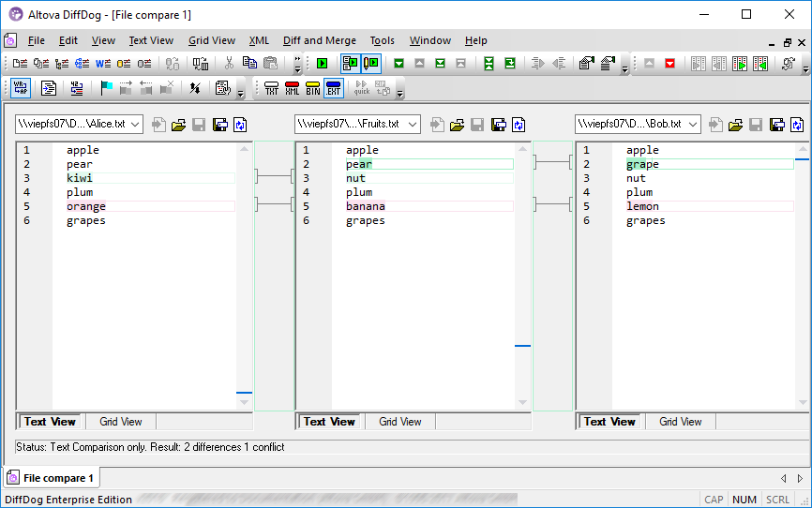The width and height of the screenshot is (812, 508).
Task: Click the Compare Files toolbar icon
Action: (x=20, y=63)
